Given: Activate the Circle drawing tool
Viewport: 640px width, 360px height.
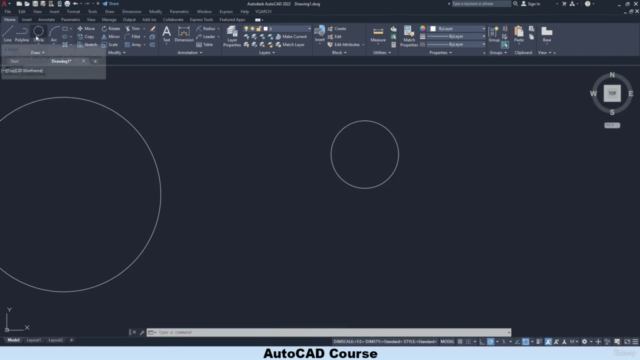Looking at the screenshot, I should [x=38, y=33].
